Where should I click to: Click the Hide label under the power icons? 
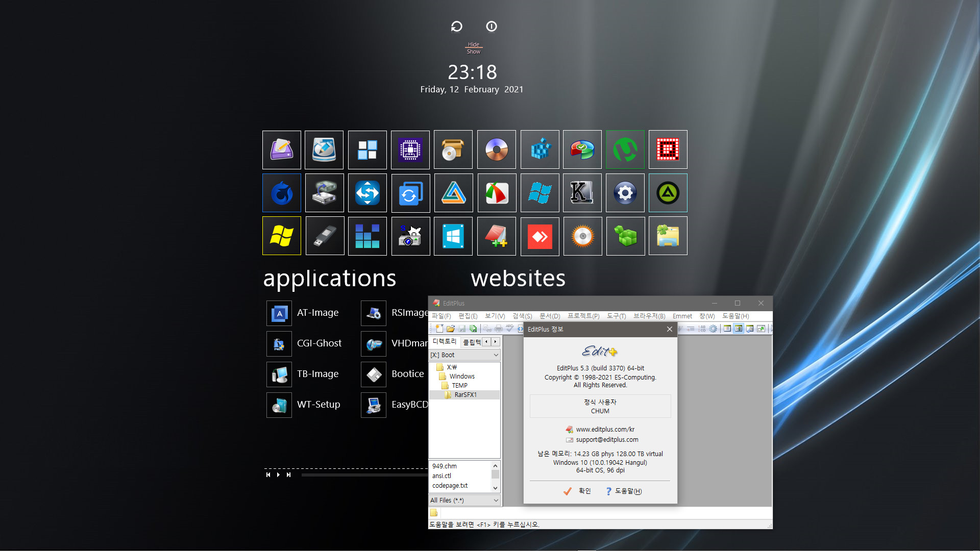[x=473, y=44]
